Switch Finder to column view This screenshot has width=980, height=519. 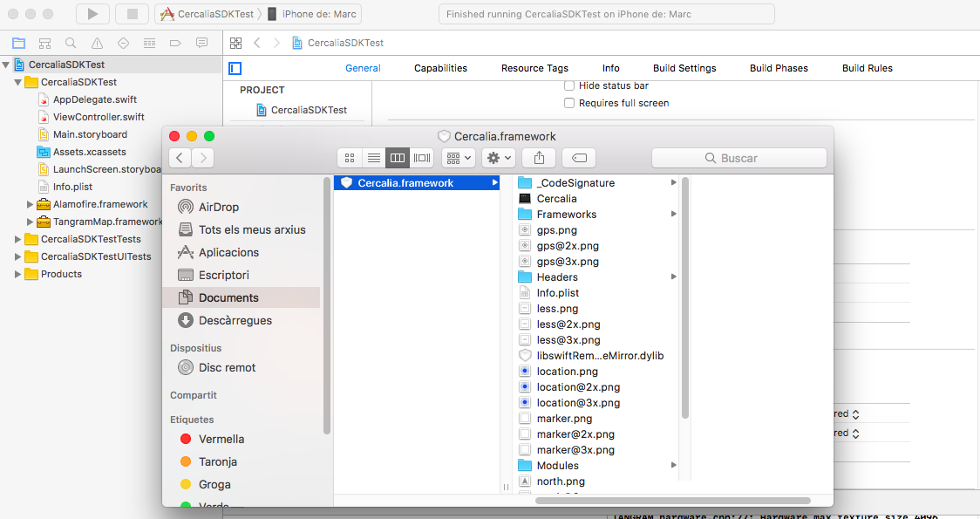tap(398, 158)
